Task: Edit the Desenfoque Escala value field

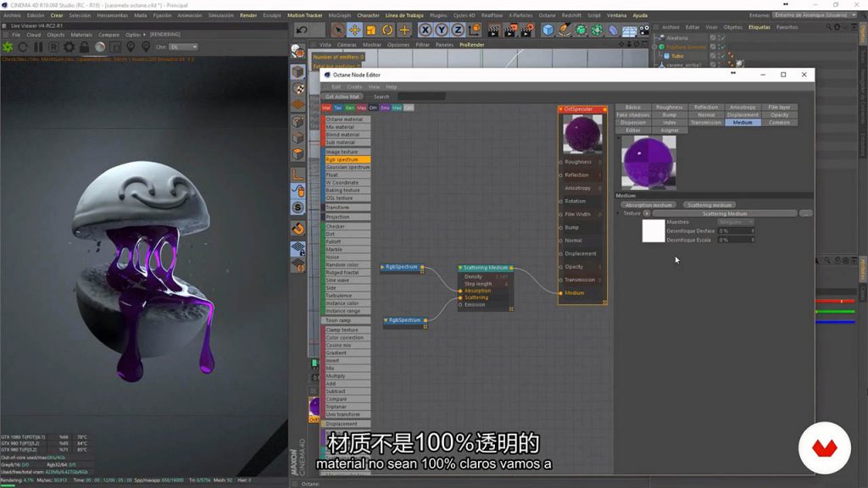Action: [x=734, y=240]
